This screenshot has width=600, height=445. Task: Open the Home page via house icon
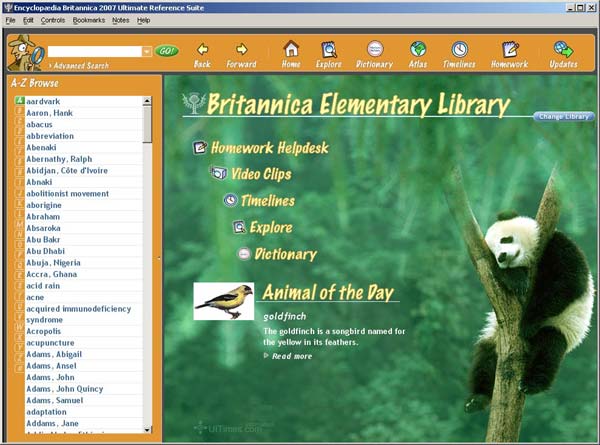(291, 49)
